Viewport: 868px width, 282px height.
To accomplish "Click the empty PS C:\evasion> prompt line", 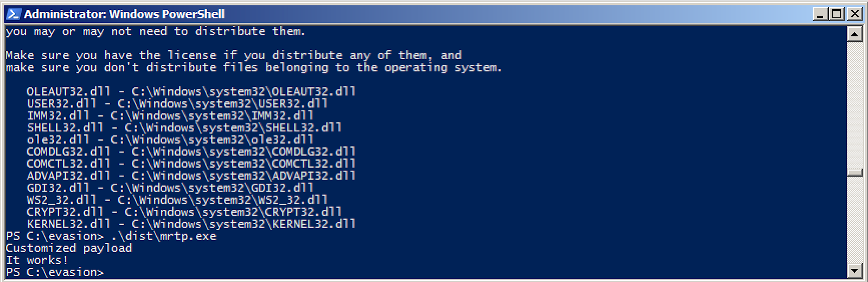I will 55,272.
